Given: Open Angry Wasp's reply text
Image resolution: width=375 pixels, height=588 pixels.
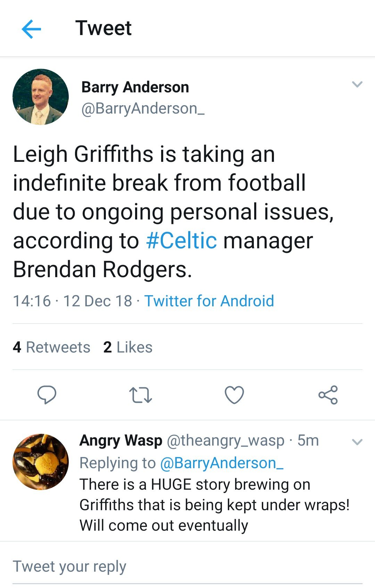Looking at the screenshot, I should pyautogui.click(x=215, y=505).
